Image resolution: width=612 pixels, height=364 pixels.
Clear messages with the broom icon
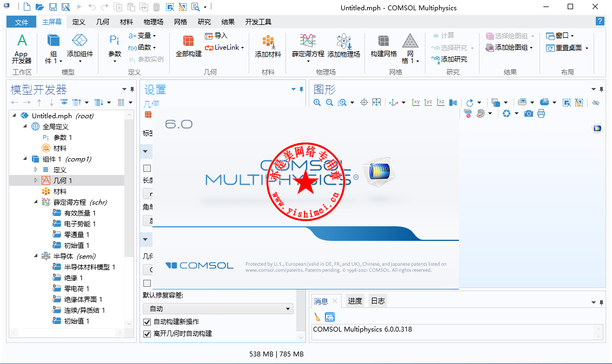pos(317,317)
